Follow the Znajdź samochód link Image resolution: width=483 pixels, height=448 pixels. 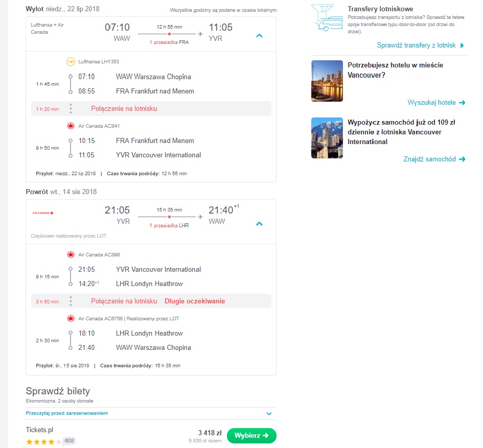point(429,159)
